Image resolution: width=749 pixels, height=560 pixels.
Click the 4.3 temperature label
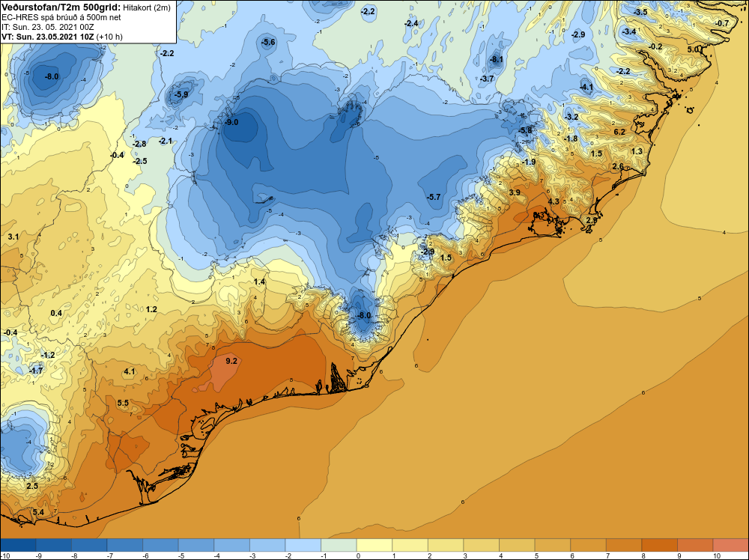coord(554,202)
